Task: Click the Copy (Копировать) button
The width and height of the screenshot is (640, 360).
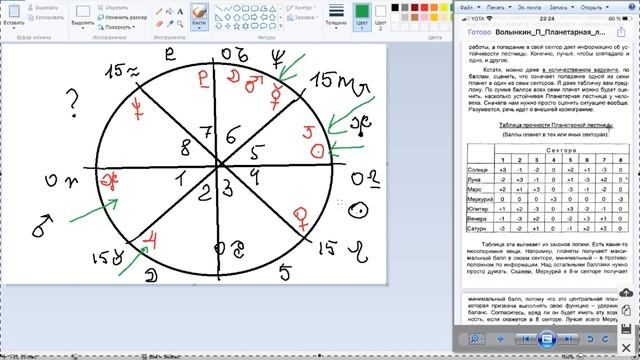Action: 46,18
